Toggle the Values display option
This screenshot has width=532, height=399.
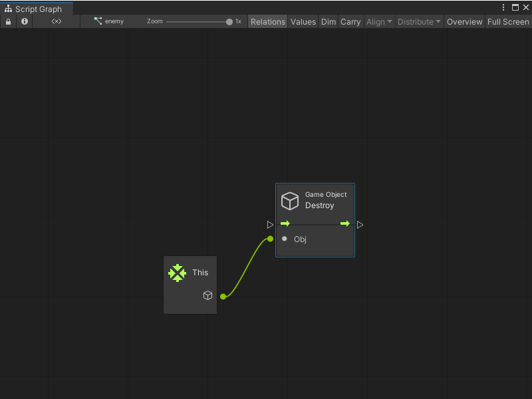point(303,21)
